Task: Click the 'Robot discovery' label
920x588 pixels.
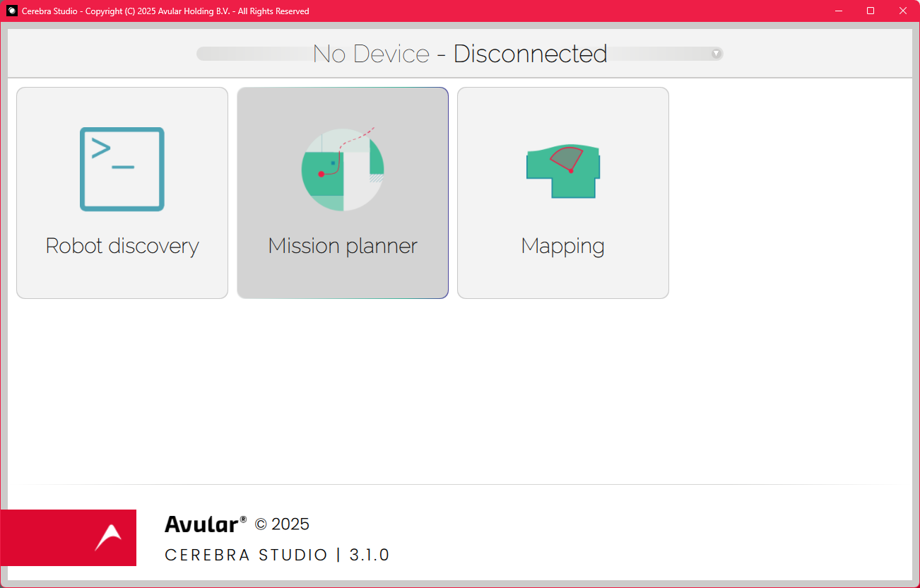Action: tap(122, 246)
